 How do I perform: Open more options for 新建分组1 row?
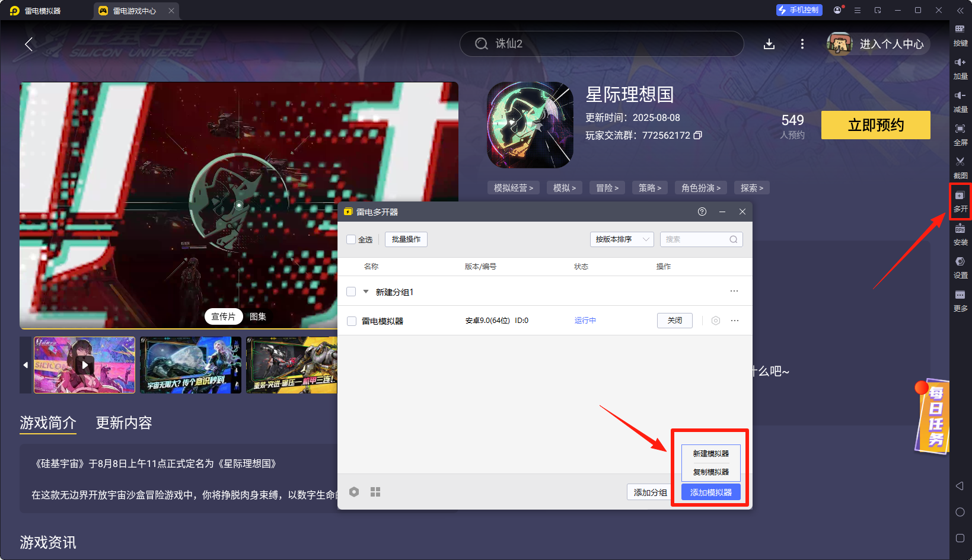(734, 291)
